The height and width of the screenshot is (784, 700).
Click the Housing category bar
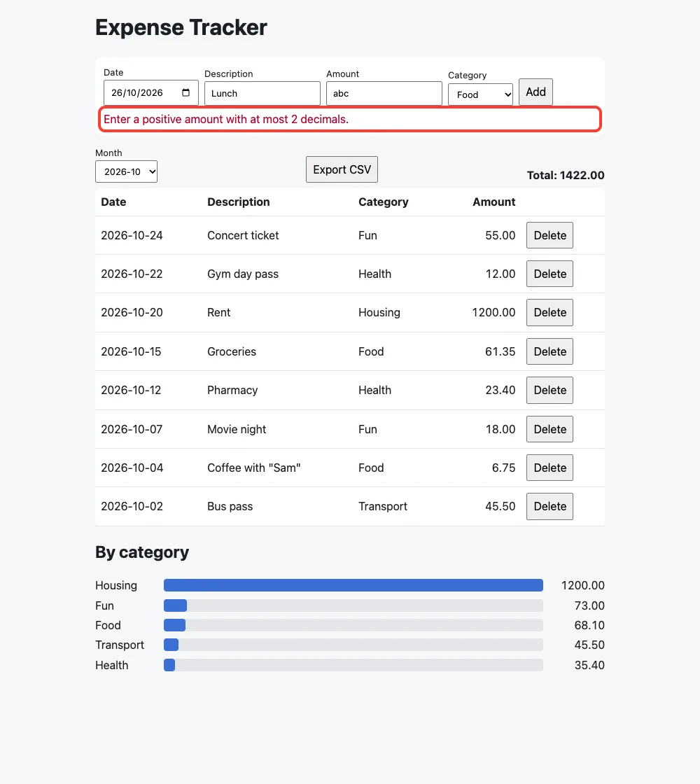[x=353, y=585]
